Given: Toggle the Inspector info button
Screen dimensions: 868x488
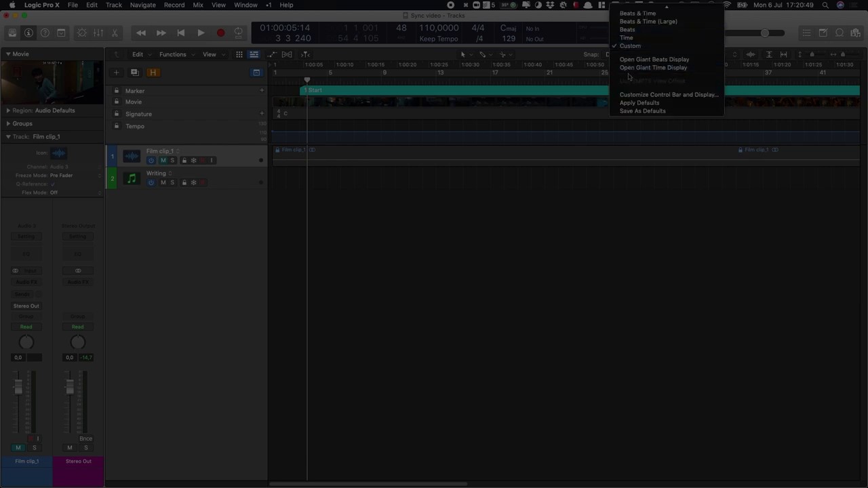Looking at the screenshot, I should (28, 33).
